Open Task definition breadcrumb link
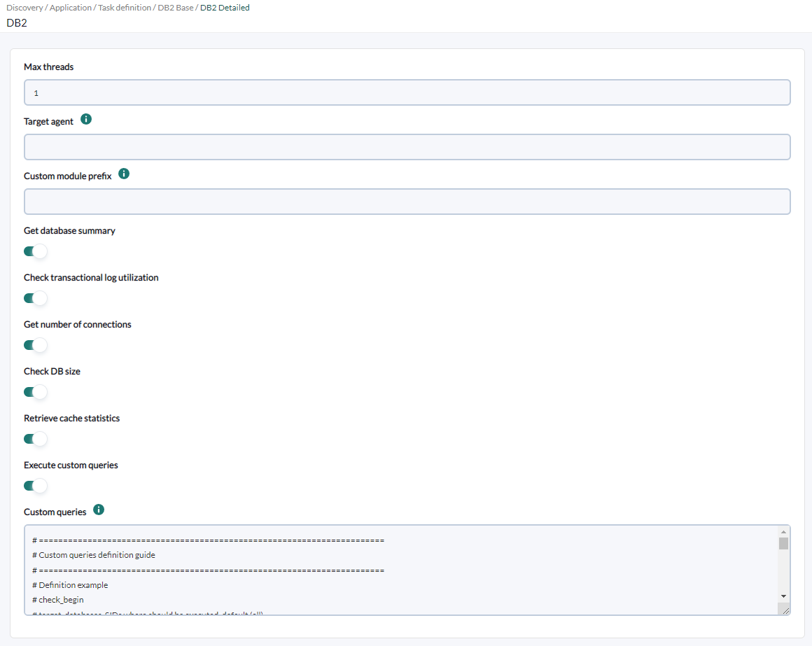The height and width of the screenshot is (646, 812). pyautogui.click(x=125, y=8)
